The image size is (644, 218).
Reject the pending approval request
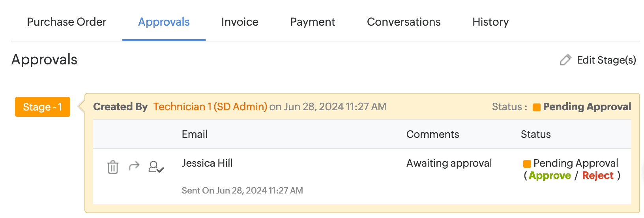(x=598, y=176)
